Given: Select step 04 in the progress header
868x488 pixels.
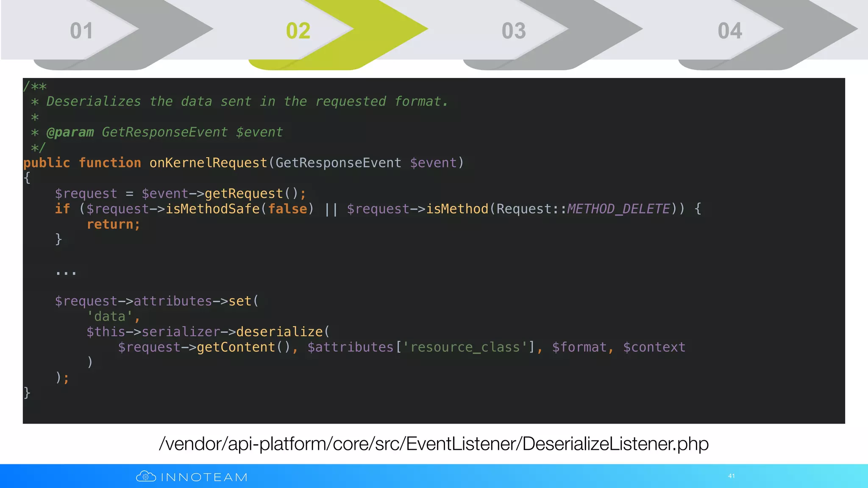Looking at the screenshot, I should point(730,31).
